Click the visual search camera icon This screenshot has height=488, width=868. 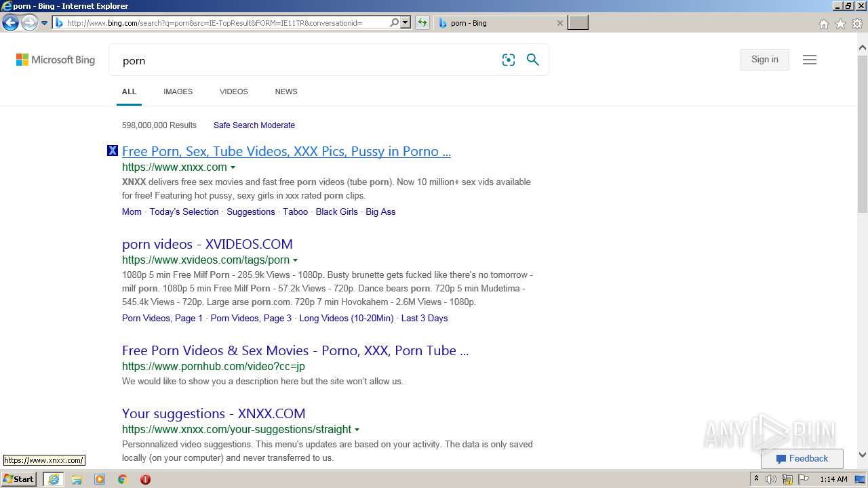pyautogui.click(x=509, y=60)
